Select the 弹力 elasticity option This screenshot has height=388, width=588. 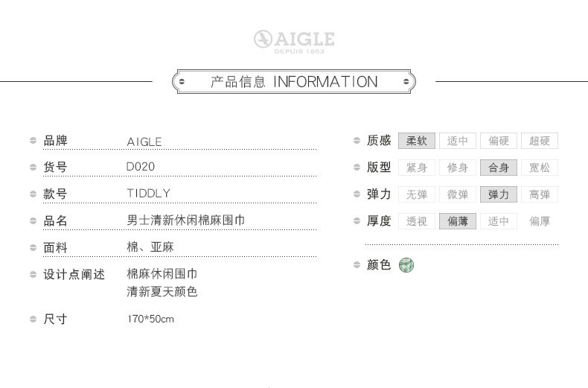point(499,194)
